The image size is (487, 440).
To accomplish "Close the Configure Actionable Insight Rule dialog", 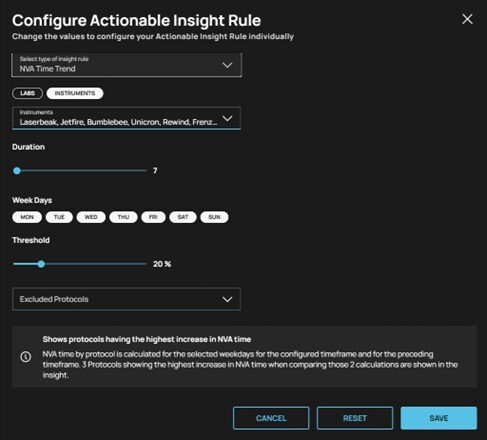I will pos(467,19).
